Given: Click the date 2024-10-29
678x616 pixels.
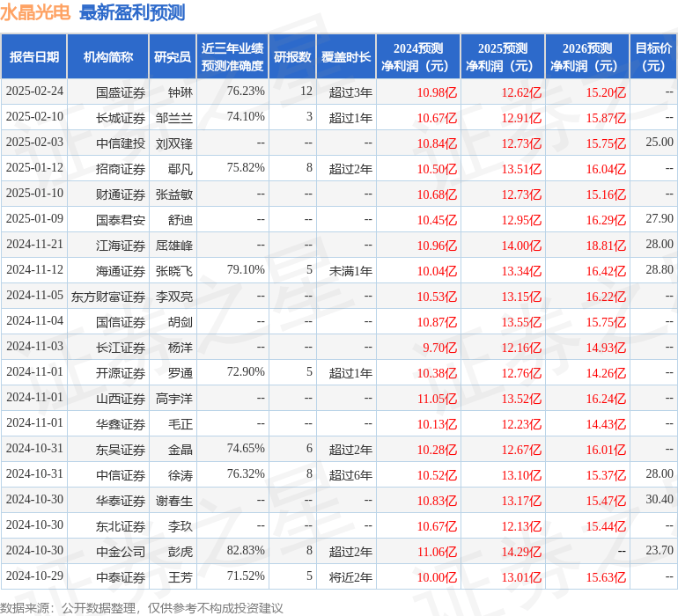Looking at the screenshot, I should [x=34, y=576].
